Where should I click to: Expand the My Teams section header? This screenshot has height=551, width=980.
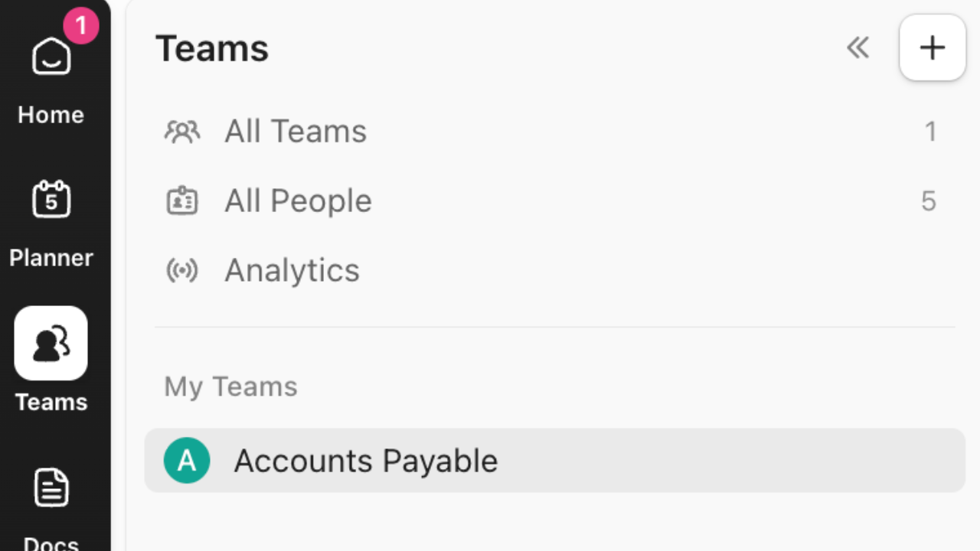[x=230, y=386]
